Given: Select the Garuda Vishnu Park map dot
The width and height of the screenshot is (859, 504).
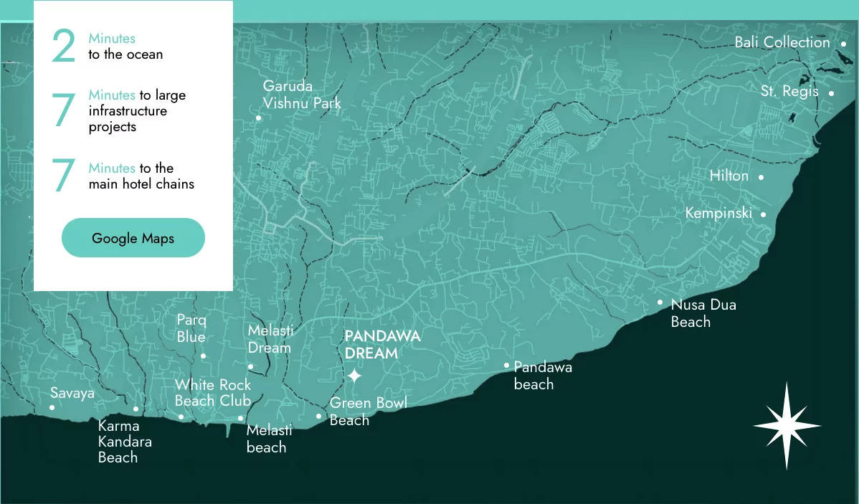Looking at the screenshot, I should [258, 118].
